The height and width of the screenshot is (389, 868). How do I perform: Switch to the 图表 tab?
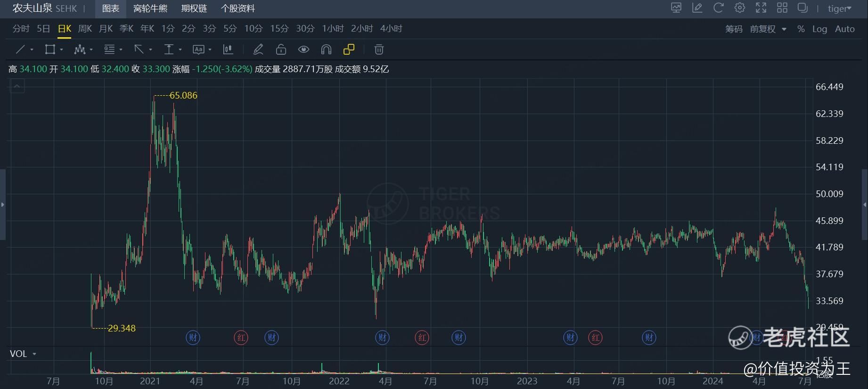pos(111,8)
